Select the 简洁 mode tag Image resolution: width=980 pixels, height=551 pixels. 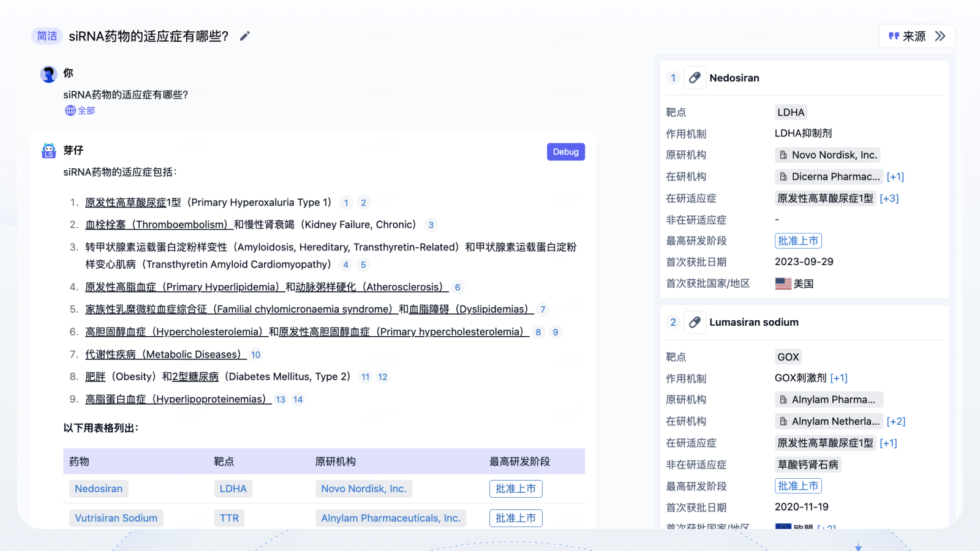coord(47,36)
